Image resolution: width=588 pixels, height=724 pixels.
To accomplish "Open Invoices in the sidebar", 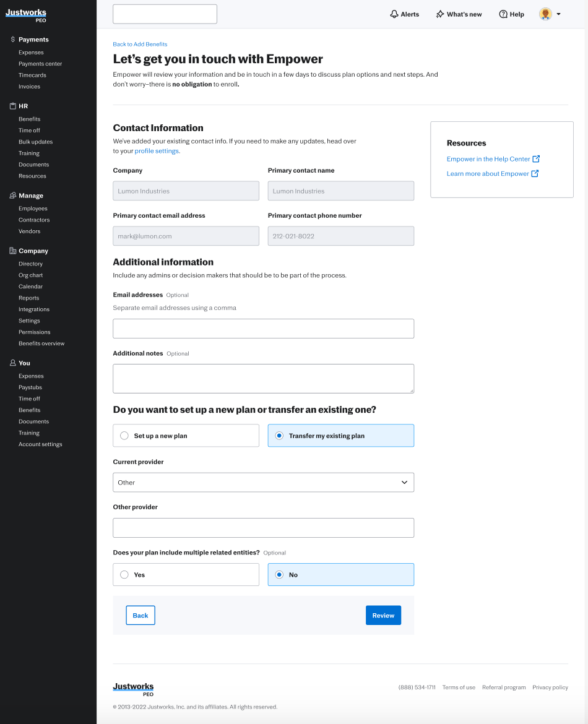I will click(x=29, y=87).
